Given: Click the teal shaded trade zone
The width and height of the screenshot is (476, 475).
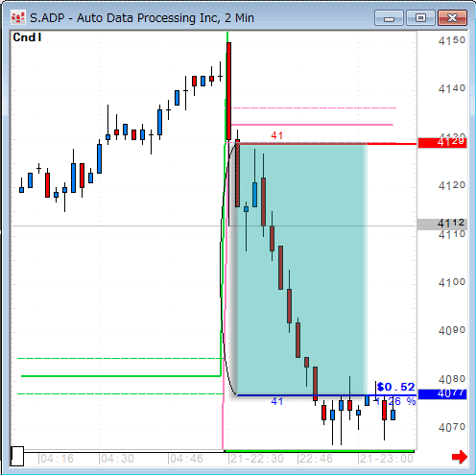Looking at the screenshot, I should click(x=301, y=270).
